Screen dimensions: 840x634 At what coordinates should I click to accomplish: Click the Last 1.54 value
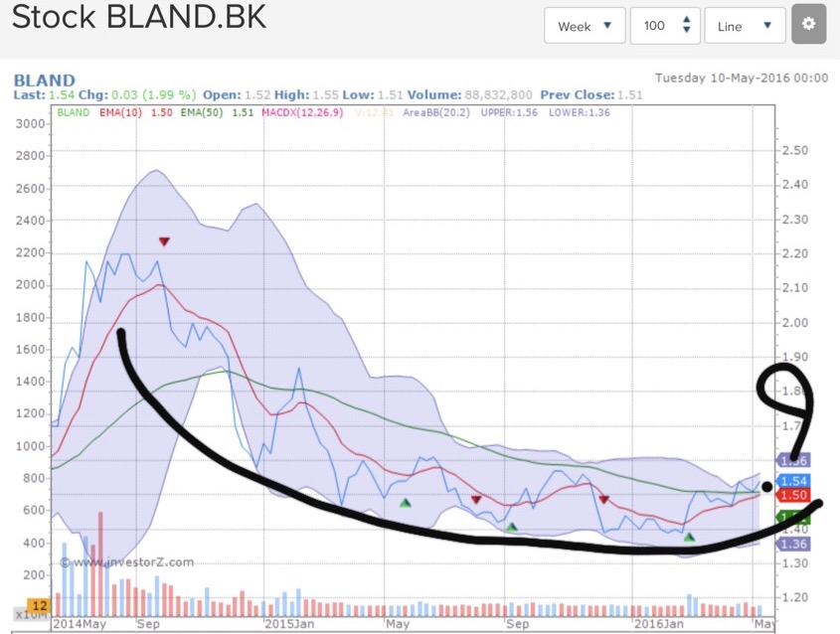point(63,95)
